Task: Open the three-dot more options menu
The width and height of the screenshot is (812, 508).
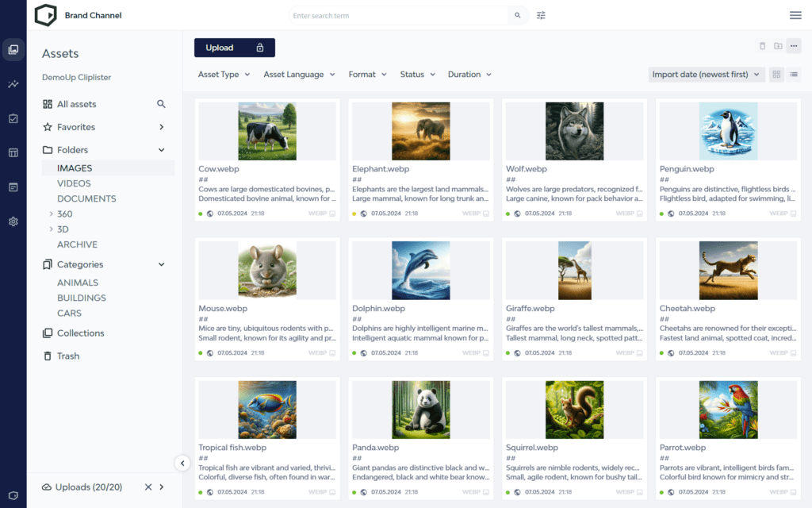Action: (794, 46)
